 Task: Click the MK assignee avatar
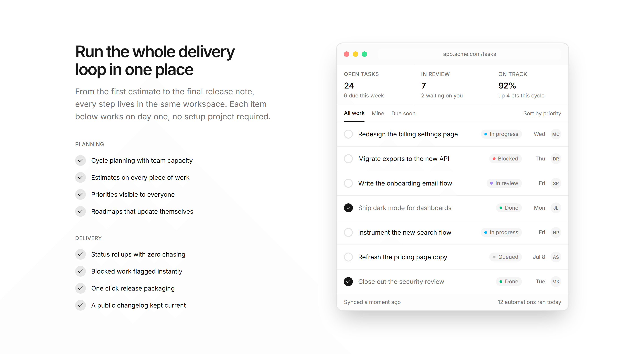point(556,282)
